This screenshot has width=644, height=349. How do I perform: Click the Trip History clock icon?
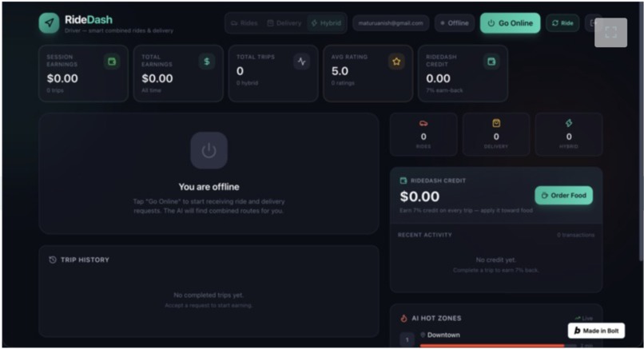pos(53,260)
